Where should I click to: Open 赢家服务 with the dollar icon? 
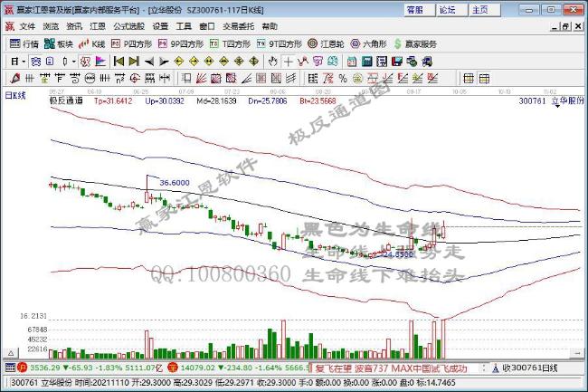[x=415, y=43]
